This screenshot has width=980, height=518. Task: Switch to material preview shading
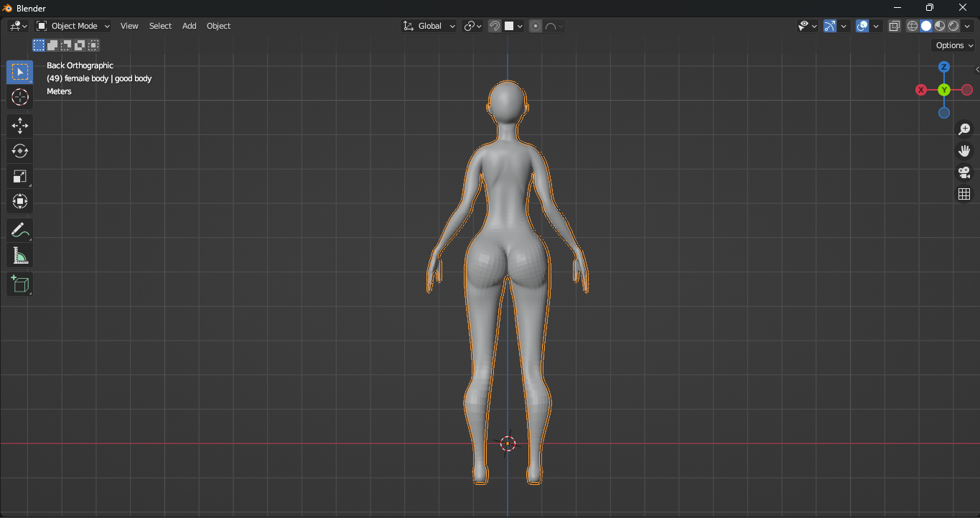coord(940,26)
